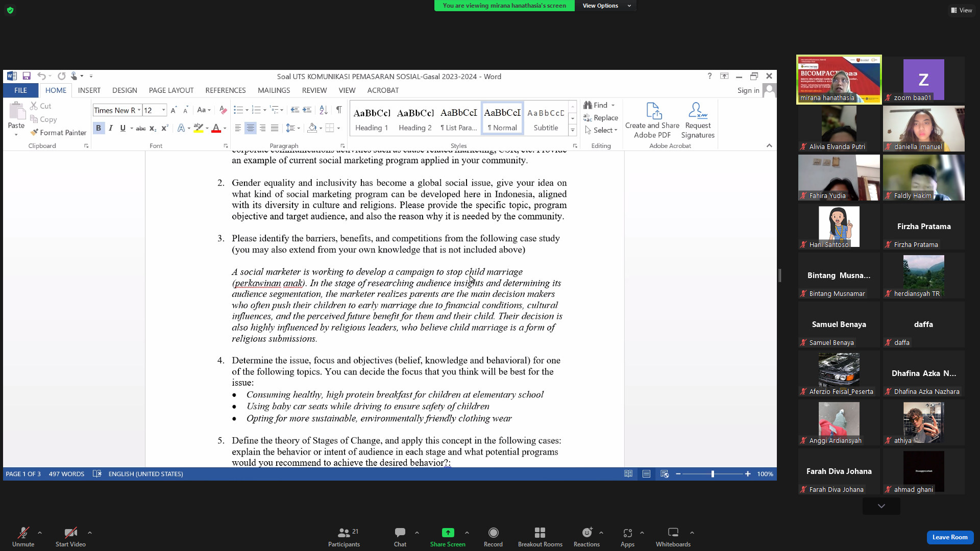Image resolution: width=980 pixels, height=551 pixels.
Task: Switch to Read Mode view in status bar
Action: pos(628,474)
